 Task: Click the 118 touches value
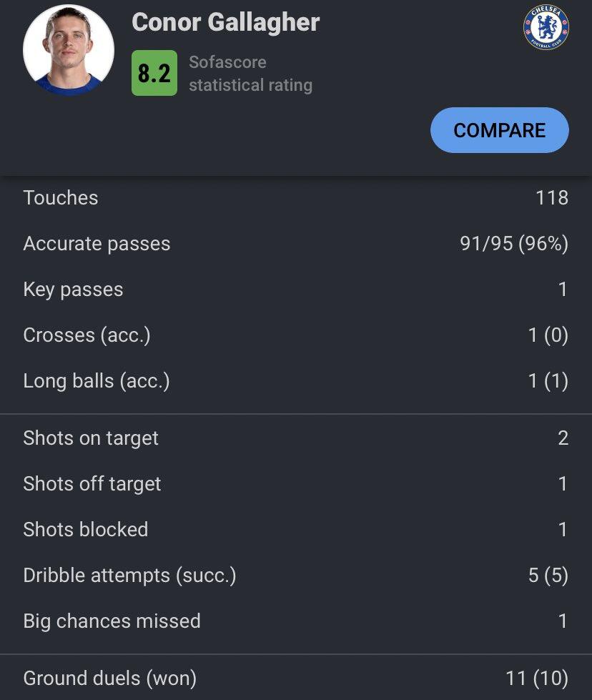[x=552, y=198]
